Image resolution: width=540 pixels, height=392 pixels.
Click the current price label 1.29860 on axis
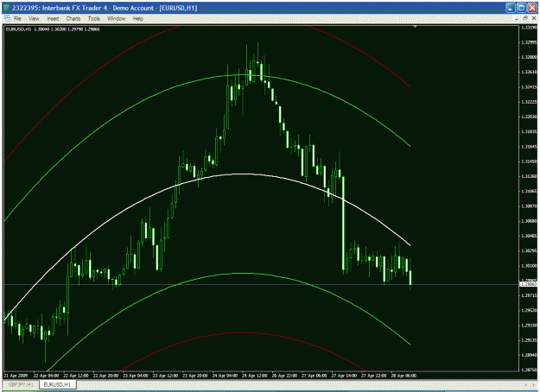528,284
